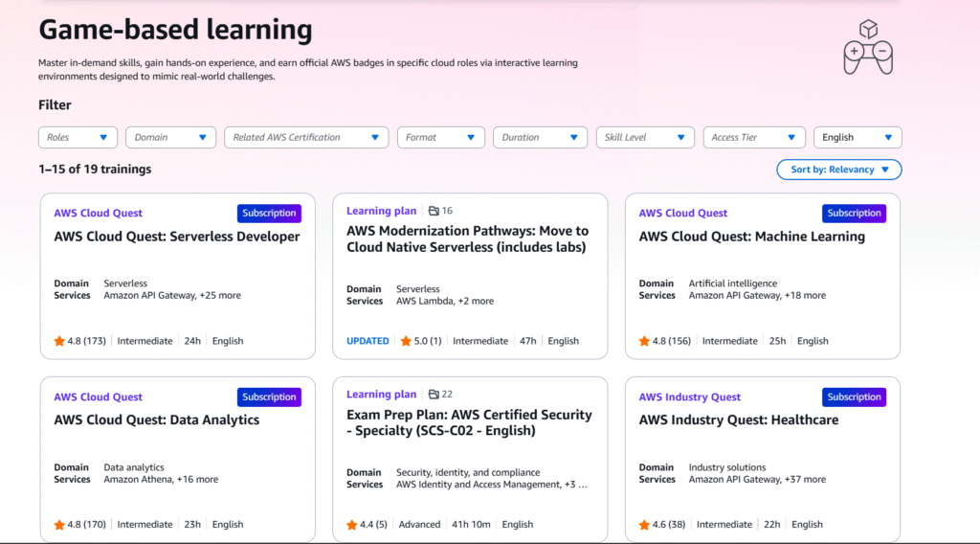Click the folder icon showing 16 items
Image resolution: width=980 pixels, height=544 pixels.
click(434, 211)
